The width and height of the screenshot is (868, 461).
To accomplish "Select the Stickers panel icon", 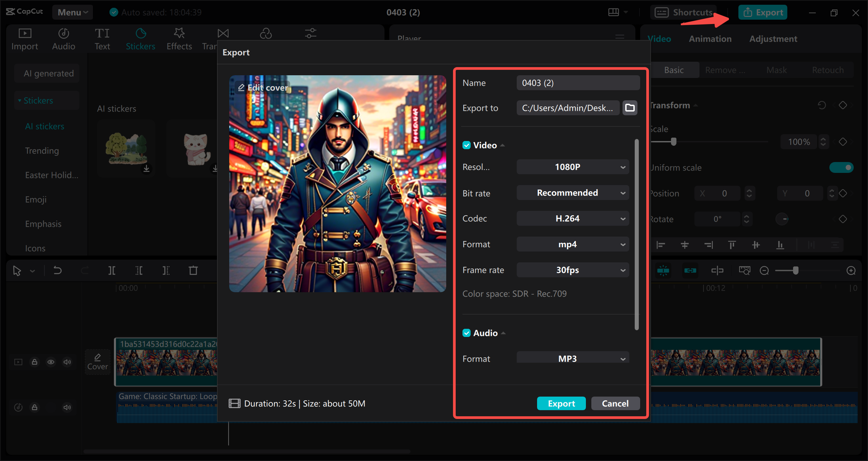I will click(140, 37).
